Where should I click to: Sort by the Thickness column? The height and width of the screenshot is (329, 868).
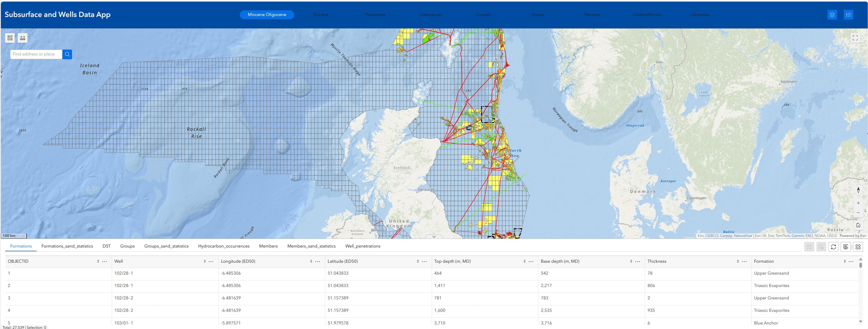tap(738, 261)
